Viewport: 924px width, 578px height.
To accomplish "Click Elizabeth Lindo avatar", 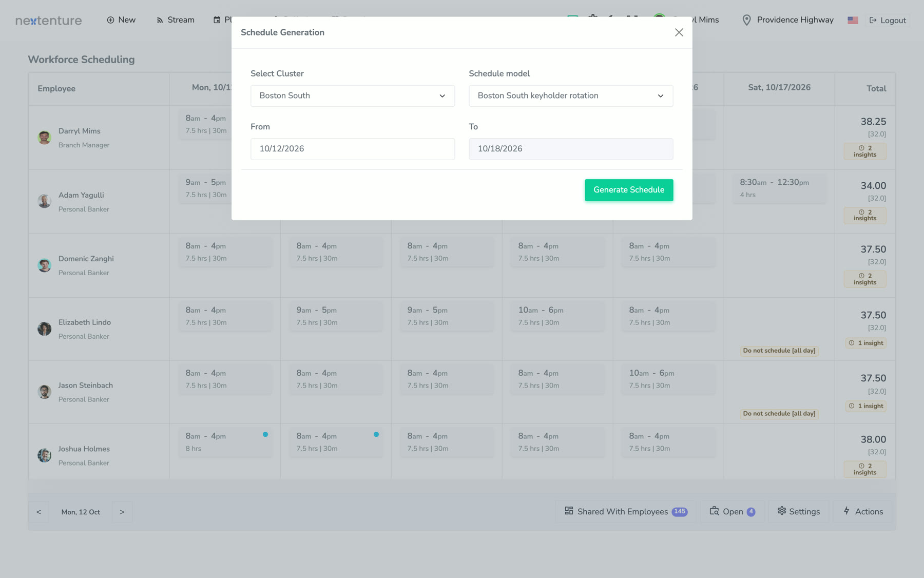I will point(45,329).
